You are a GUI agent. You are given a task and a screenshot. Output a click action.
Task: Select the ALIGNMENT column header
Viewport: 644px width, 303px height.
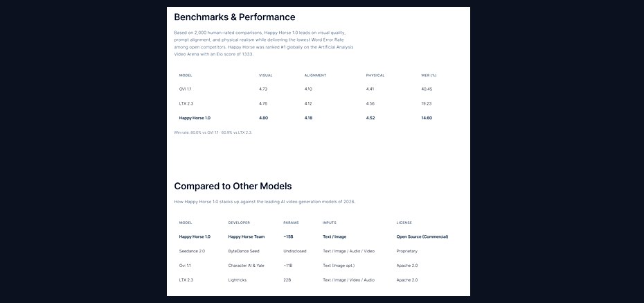point(316,76)
